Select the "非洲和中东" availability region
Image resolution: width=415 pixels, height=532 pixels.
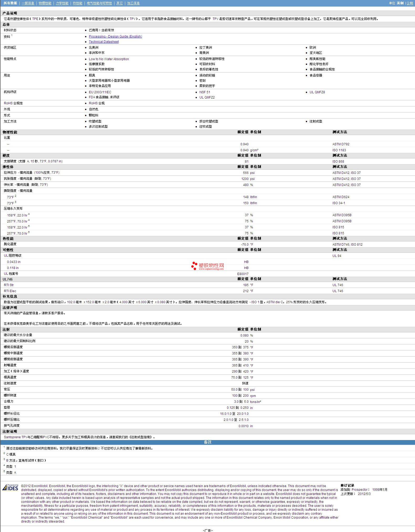tap(97, 53)
